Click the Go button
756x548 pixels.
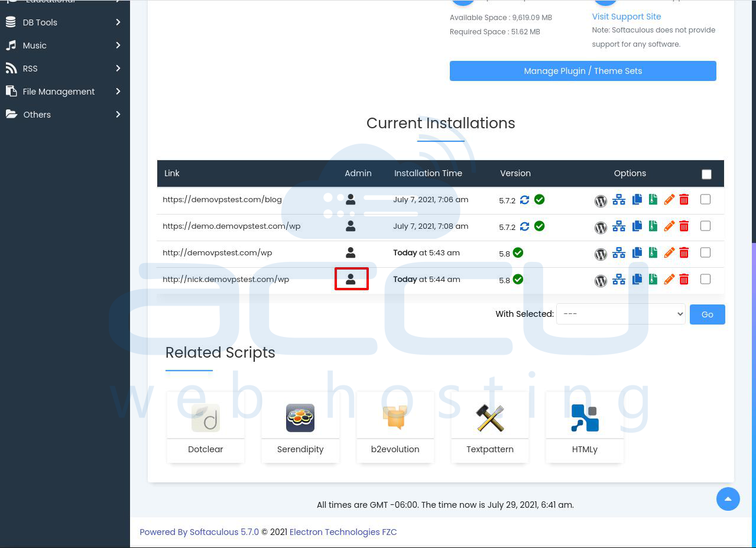pos(708,314)
